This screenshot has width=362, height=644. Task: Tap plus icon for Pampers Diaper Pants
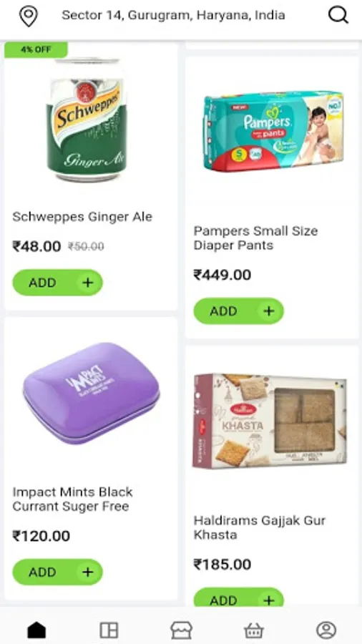(269, 311)
